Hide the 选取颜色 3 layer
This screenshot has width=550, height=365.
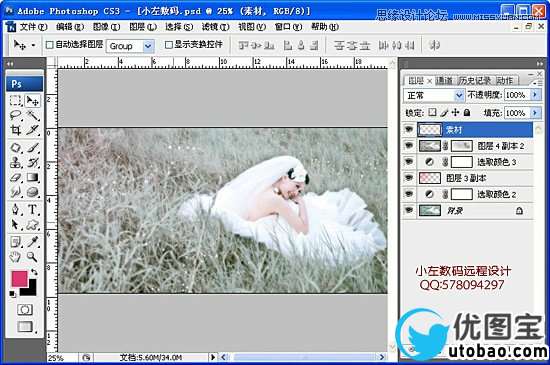409,162
